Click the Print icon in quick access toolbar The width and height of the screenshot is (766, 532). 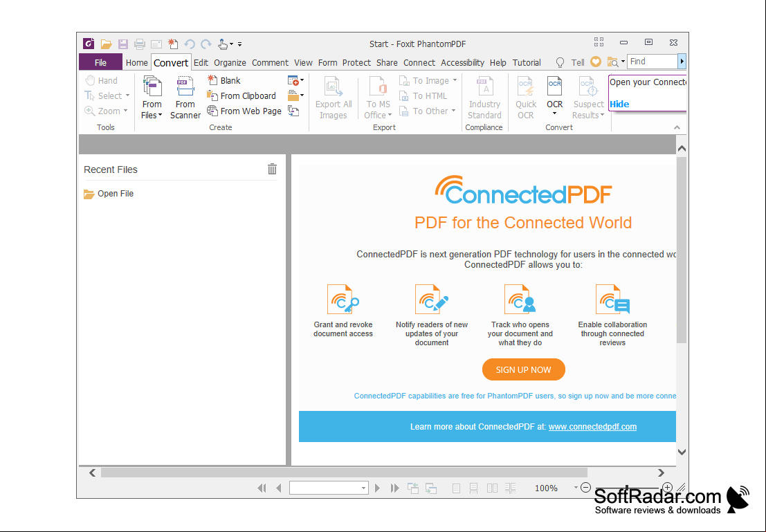(x=140, y=44)
